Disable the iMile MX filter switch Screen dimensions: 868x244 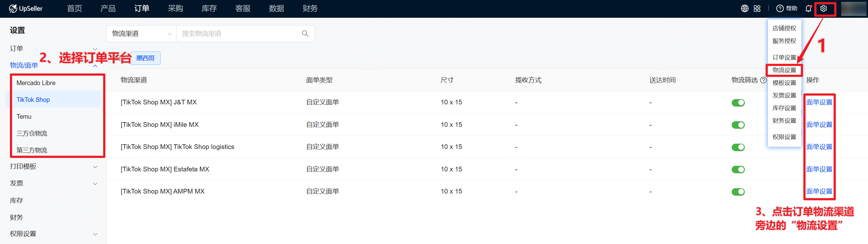[x=738, y=125]
